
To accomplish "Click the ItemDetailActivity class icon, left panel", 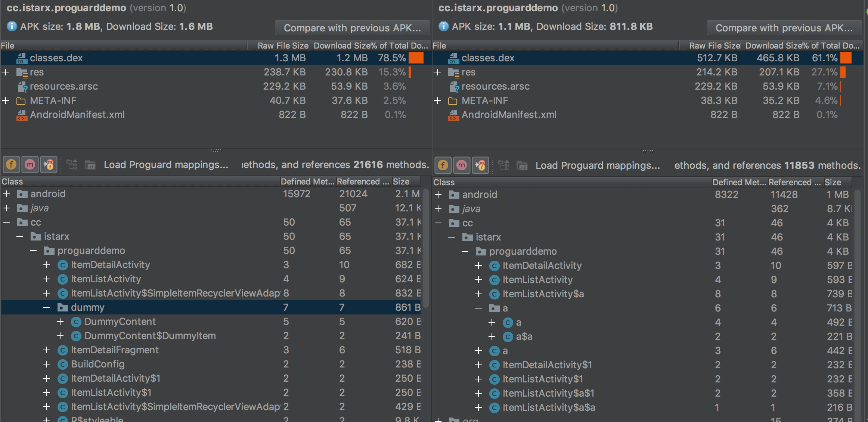I will (x=62, y=265).
